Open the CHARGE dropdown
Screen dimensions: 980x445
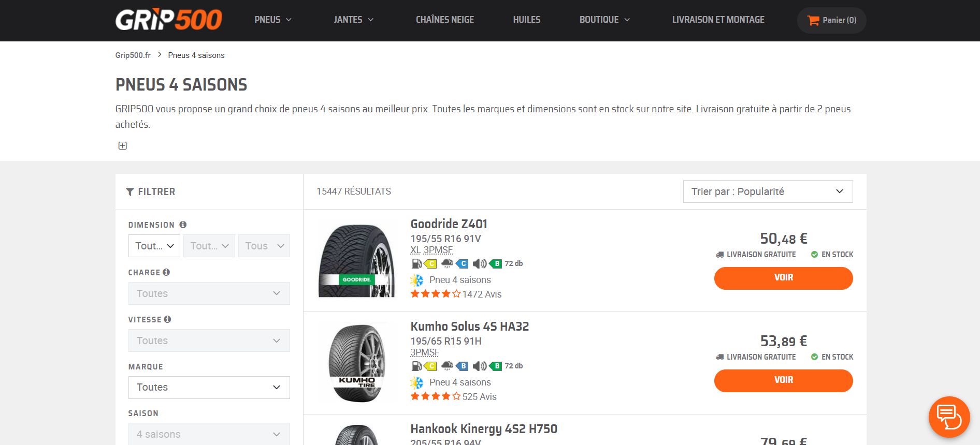coord(209,293)
